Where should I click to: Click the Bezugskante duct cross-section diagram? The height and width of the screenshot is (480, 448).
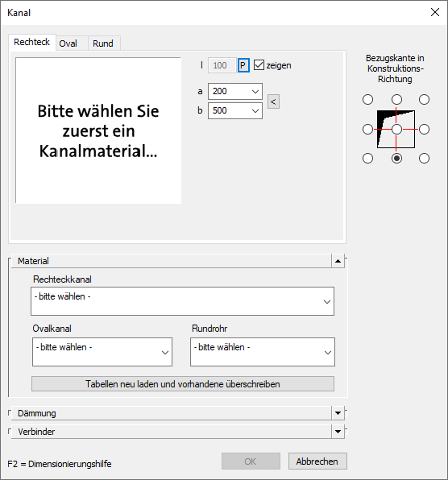[x=396, y=129]
